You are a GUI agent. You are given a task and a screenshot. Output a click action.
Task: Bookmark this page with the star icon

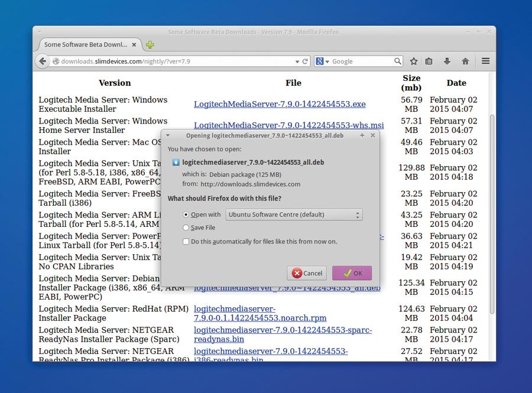coord(413,61)
